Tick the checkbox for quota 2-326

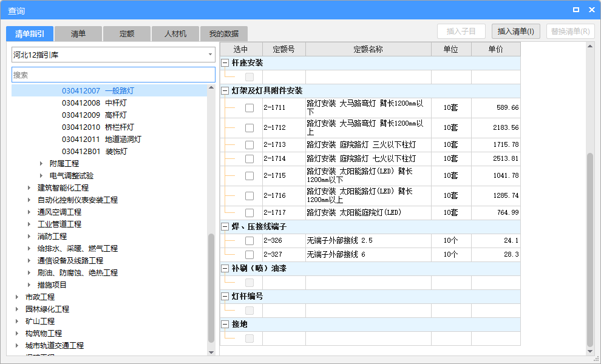point(250,241)
